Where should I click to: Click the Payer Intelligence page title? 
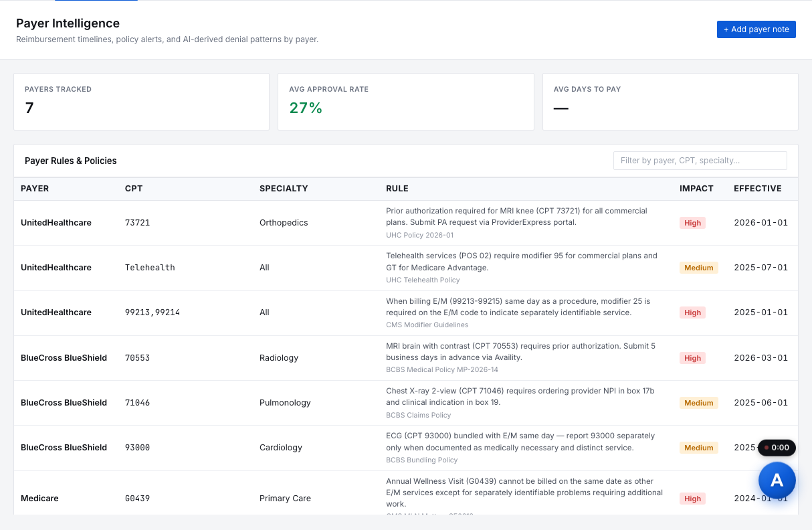coord(68,23)
